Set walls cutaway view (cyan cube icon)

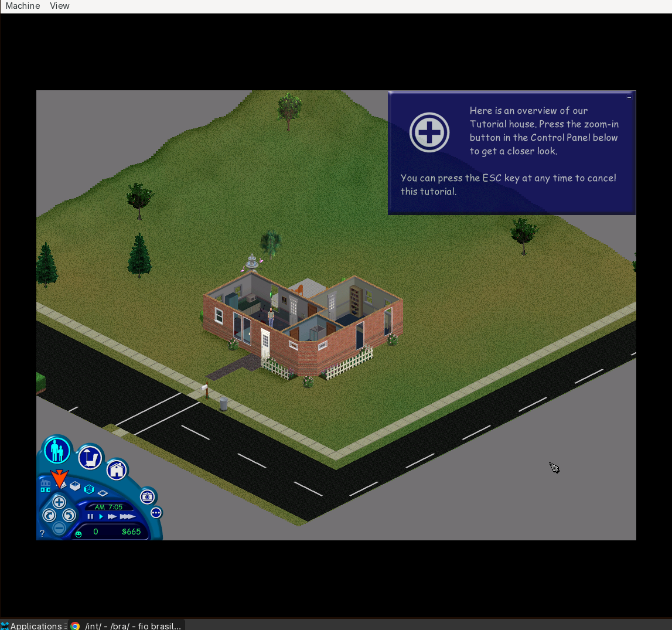[x=89, y=489]
